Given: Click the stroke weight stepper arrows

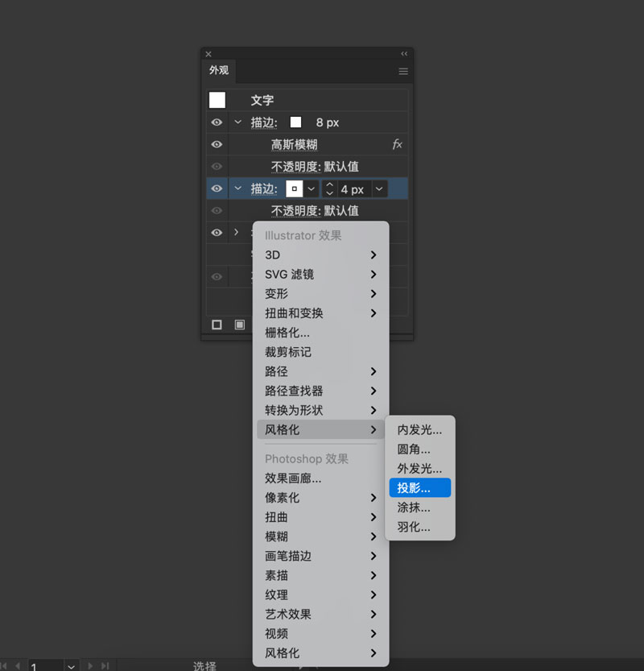Looking at the screenshot, I should [329, 188].
